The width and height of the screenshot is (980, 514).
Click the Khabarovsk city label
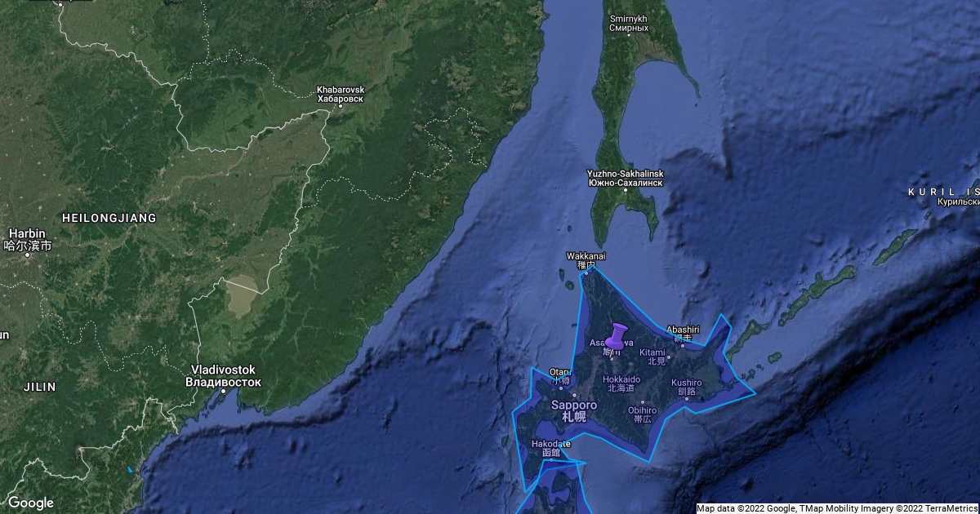point(340,94)
